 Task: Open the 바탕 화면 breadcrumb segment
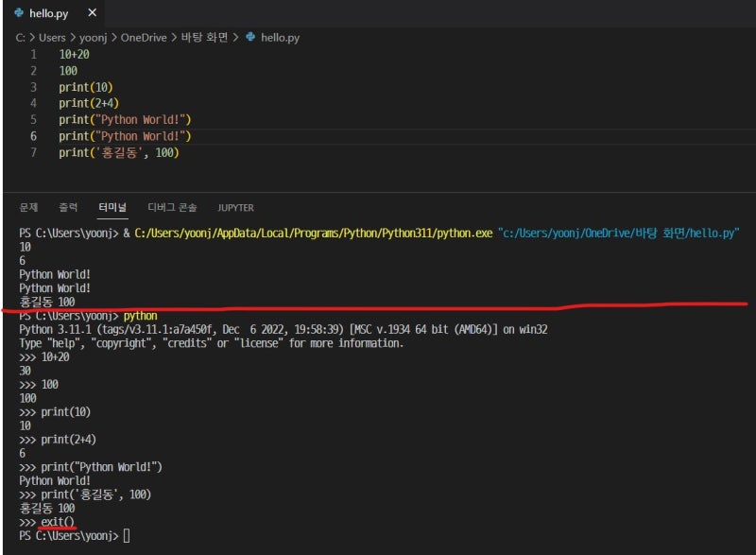coord(204,37)
